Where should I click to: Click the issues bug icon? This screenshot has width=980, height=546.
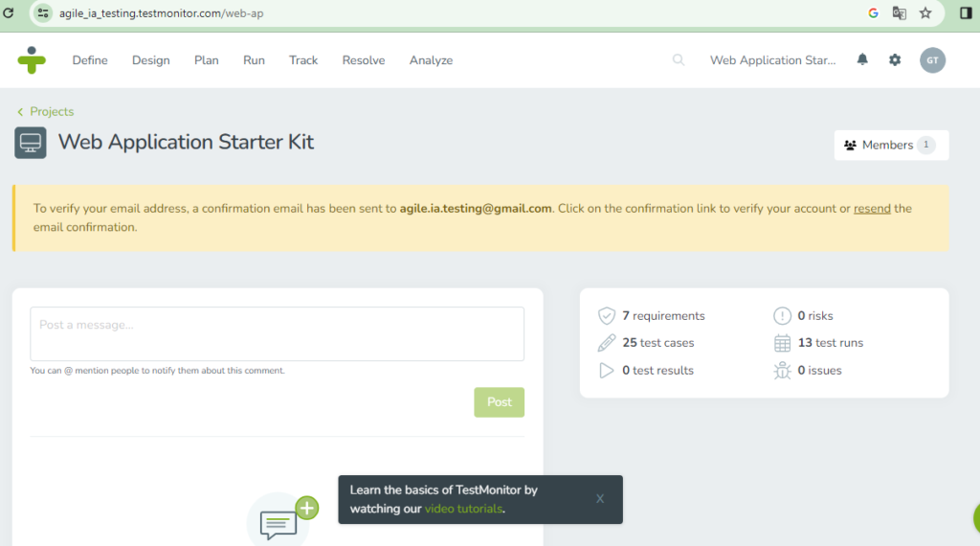click(782, 371)
